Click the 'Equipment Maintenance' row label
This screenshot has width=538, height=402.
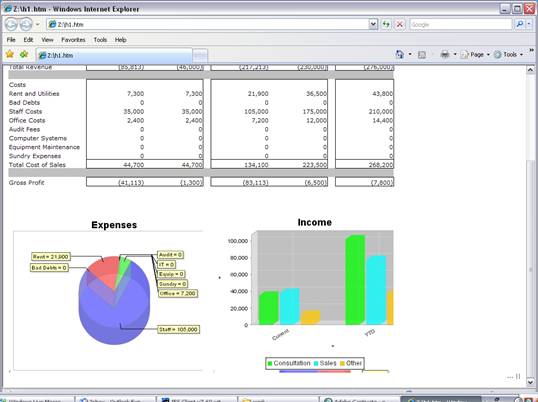pos(44,147)
